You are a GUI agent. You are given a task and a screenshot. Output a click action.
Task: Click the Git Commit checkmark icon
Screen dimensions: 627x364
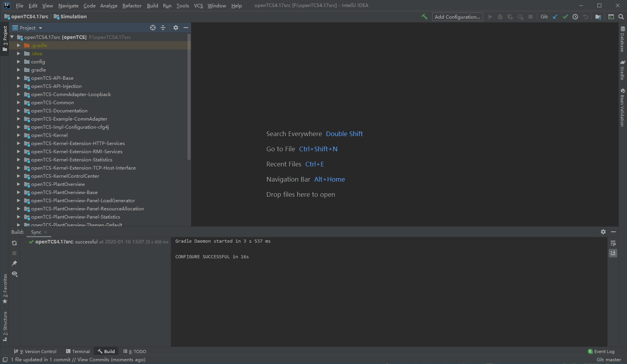coord(565,17)
